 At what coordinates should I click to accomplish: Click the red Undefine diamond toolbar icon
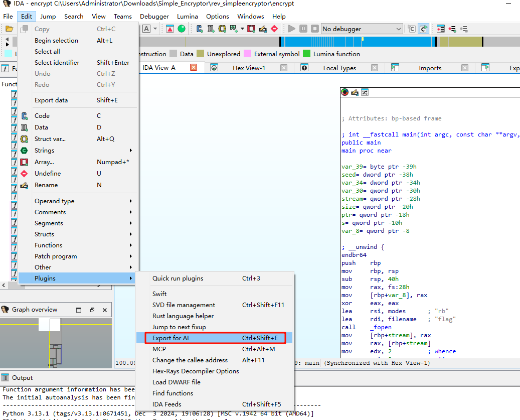[x=274, y=29]
